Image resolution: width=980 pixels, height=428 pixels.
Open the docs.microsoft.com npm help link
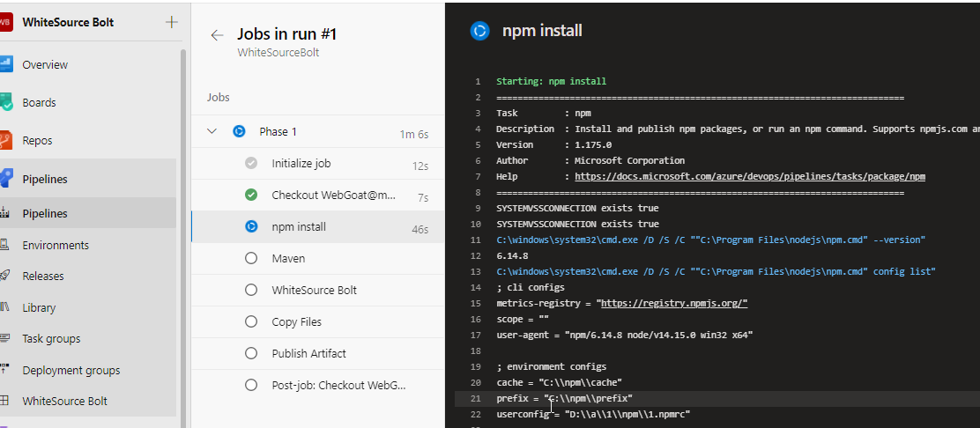[750, 176]
